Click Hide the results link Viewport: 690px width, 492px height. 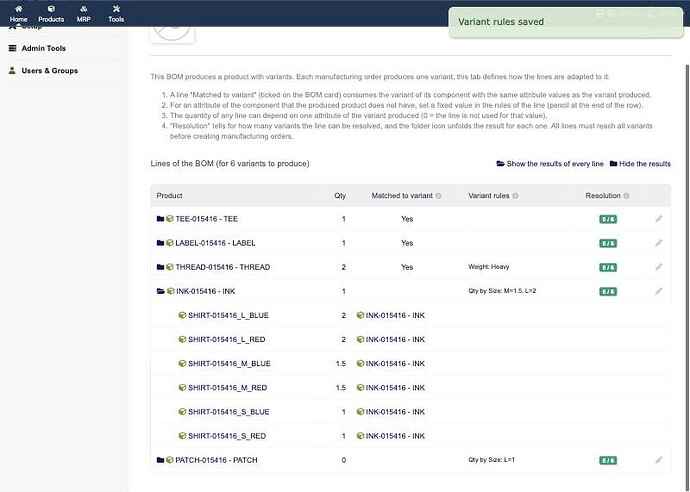(640, 164)
